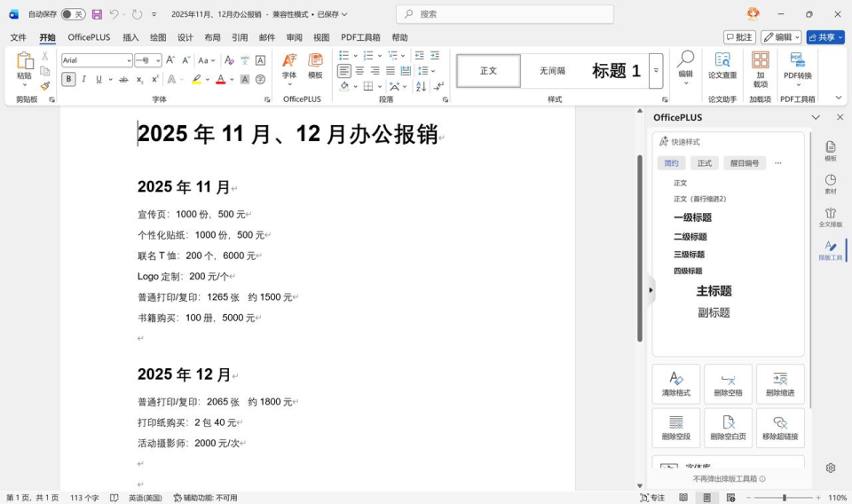This screenshot has width=852, height=504.
Task: Toggle Underline formatting
Action: (x=99, y=79)
